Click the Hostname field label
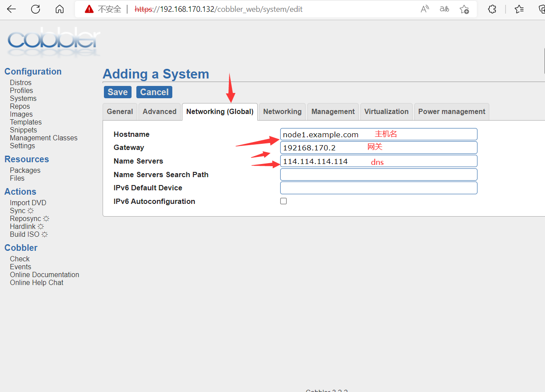The height and width of the screenshot is (392, 545). [132, 134]
